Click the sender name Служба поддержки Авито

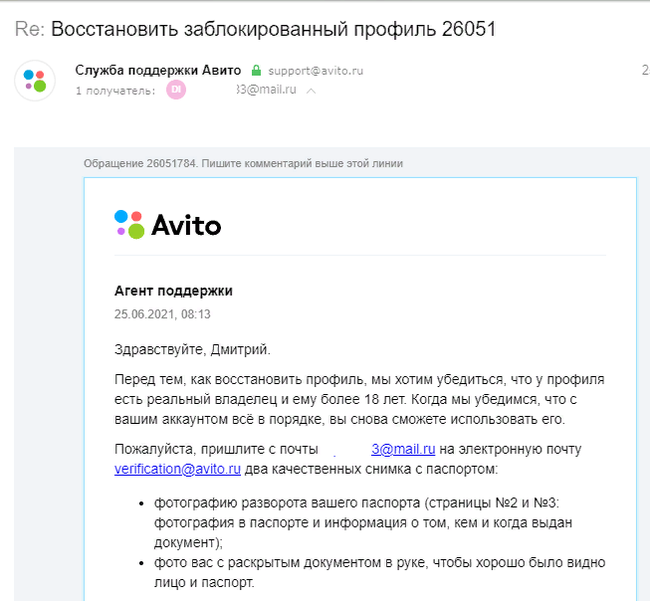[x=158, y=70]
